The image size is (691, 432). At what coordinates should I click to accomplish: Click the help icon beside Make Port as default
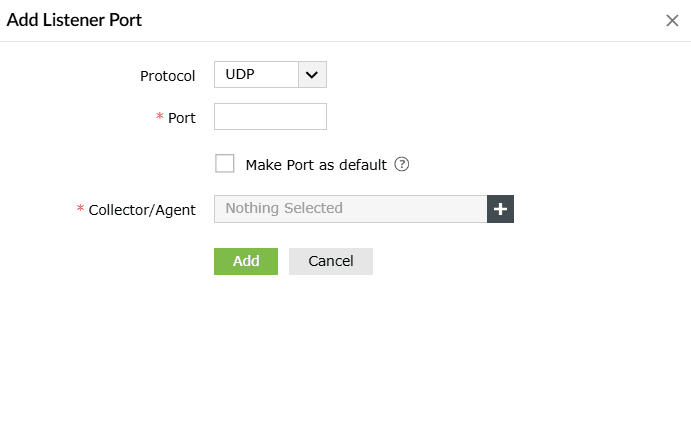click(x=402, y=165)
